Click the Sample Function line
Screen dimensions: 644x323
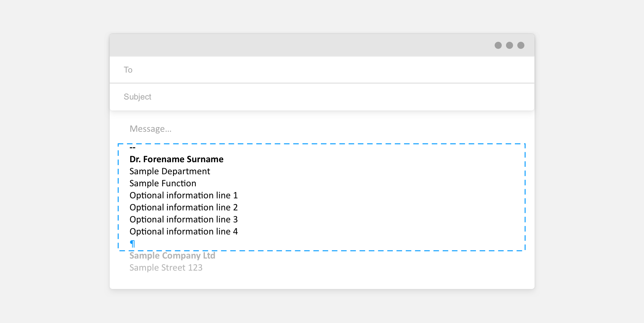coord(163,183)
